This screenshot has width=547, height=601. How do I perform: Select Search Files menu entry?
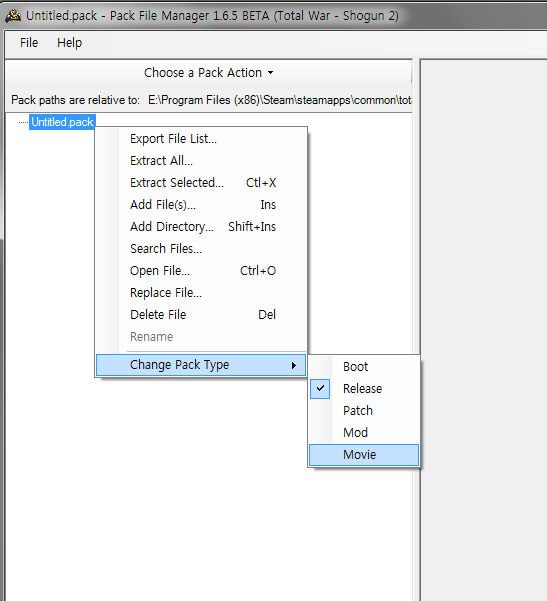[202, 249]
